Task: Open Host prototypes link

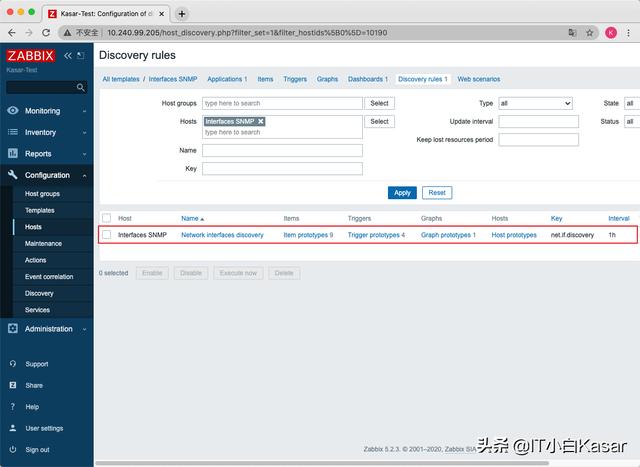Action: point(514,235)
